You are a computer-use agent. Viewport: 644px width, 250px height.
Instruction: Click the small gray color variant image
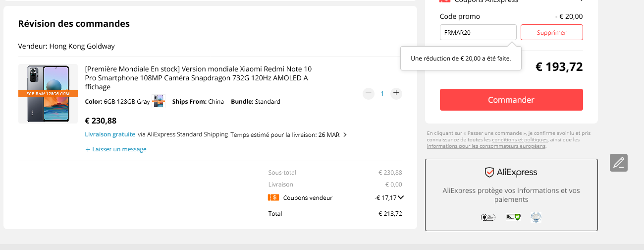[159, 101]
